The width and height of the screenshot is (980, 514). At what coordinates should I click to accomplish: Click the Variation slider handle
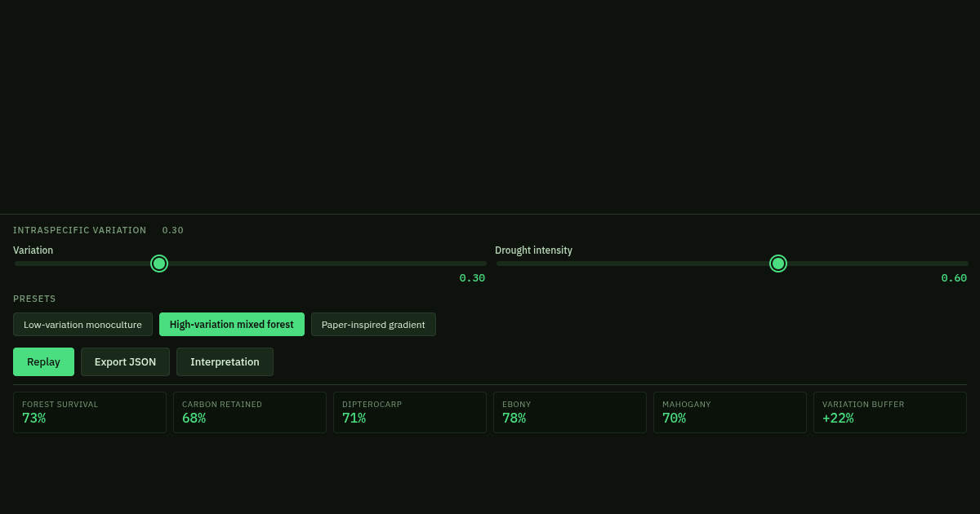(159, 264)
